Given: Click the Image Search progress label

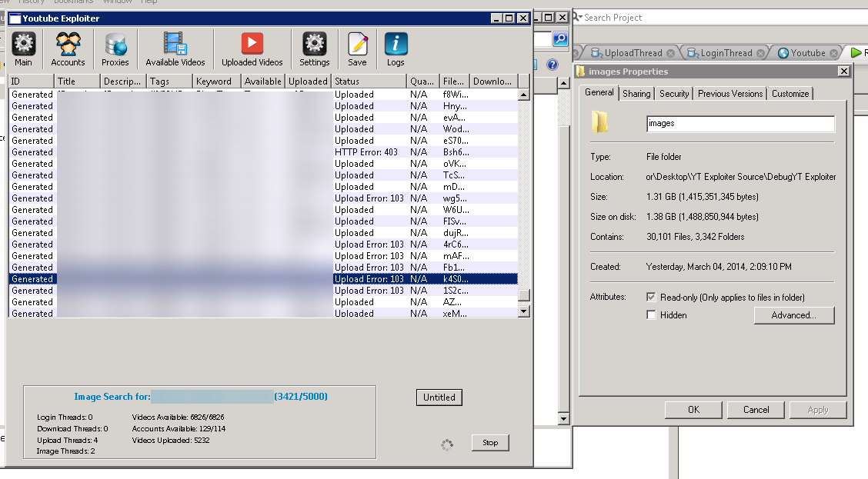Looking at the screenshot, I should click(x=200, y=397).
